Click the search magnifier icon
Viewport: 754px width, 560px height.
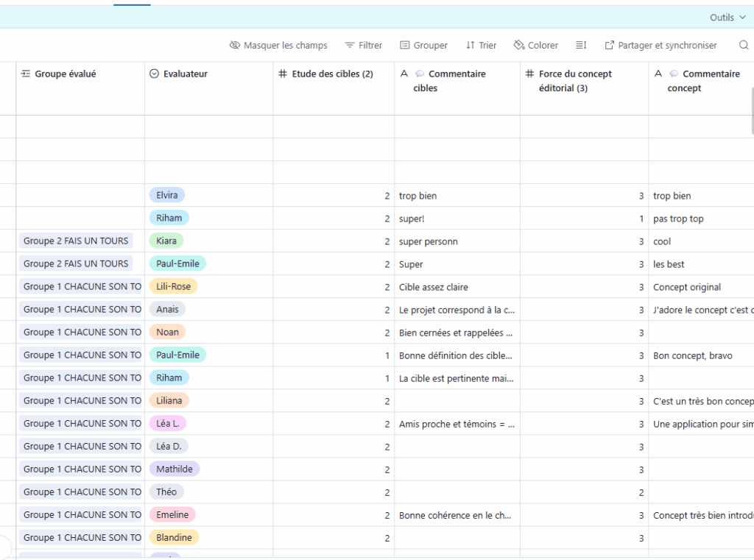coord(744,45)
